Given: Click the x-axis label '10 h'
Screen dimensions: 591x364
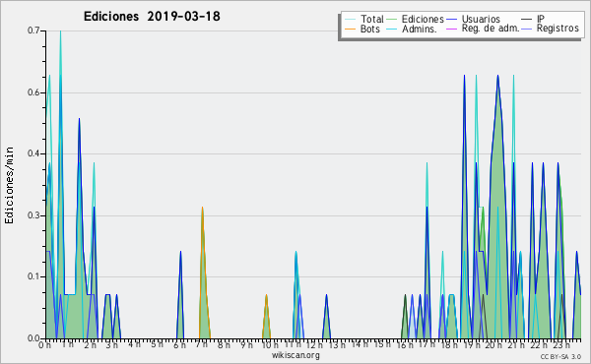Looking at the screenshot, I should coord(270,345).
